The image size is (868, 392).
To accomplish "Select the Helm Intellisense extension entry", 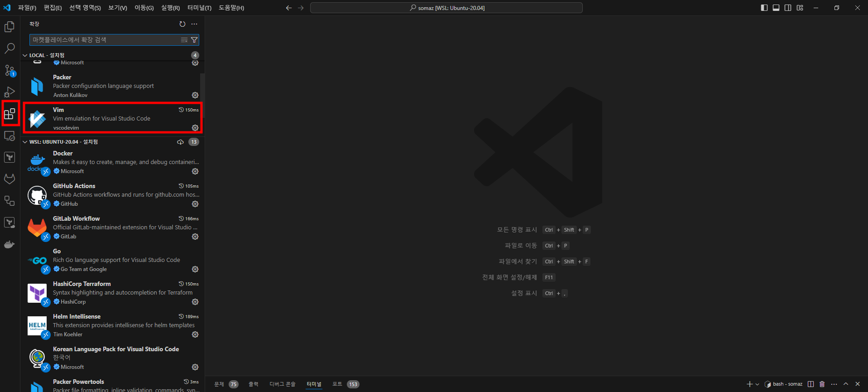I will click(113, 325).
